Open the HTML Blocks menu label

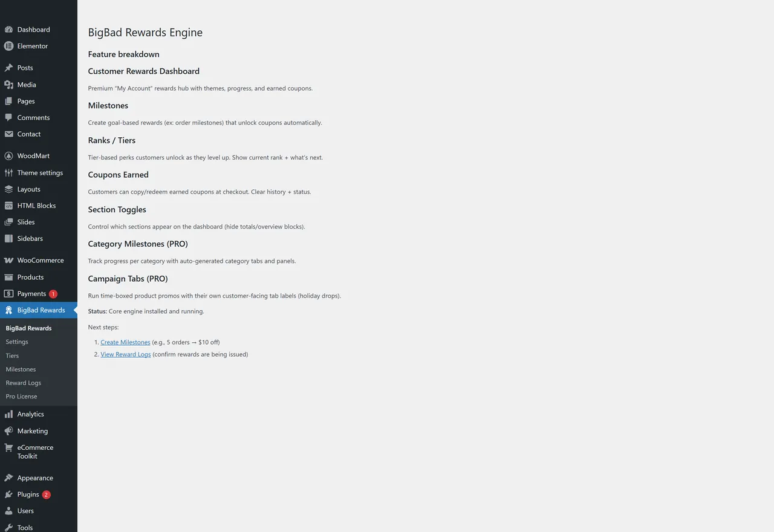[x=36, y=206]
